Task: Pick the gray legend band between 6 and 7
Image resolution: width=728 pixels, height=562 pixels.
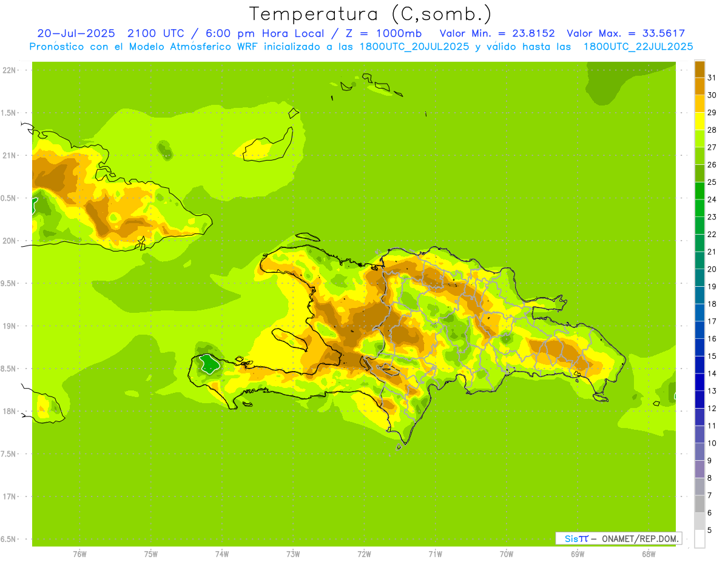Action: coord(699,504)
